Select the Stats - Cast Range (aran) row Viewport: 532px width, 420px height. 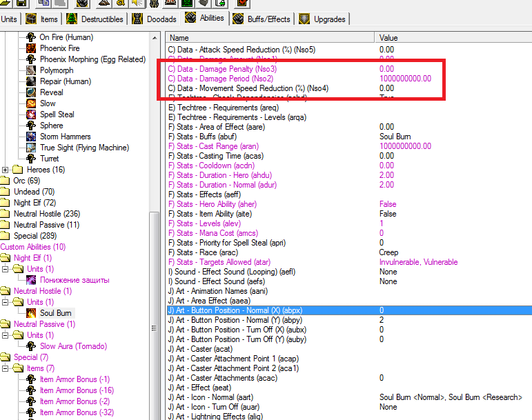pyautogui.click(x=349, y=146)
